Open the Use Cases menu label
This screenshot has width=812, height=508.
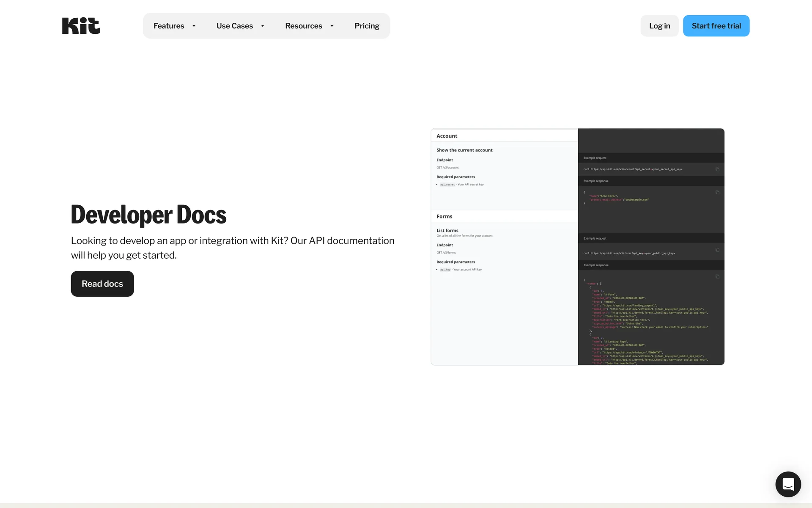234,26
